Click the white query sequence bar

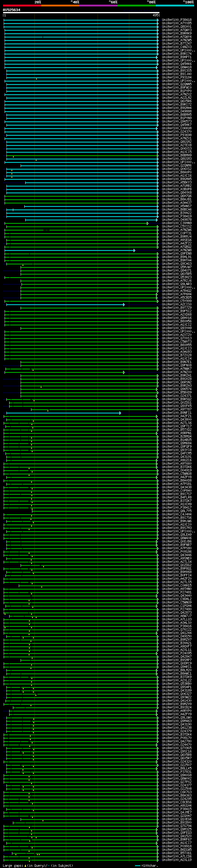(x=81, y=12)
